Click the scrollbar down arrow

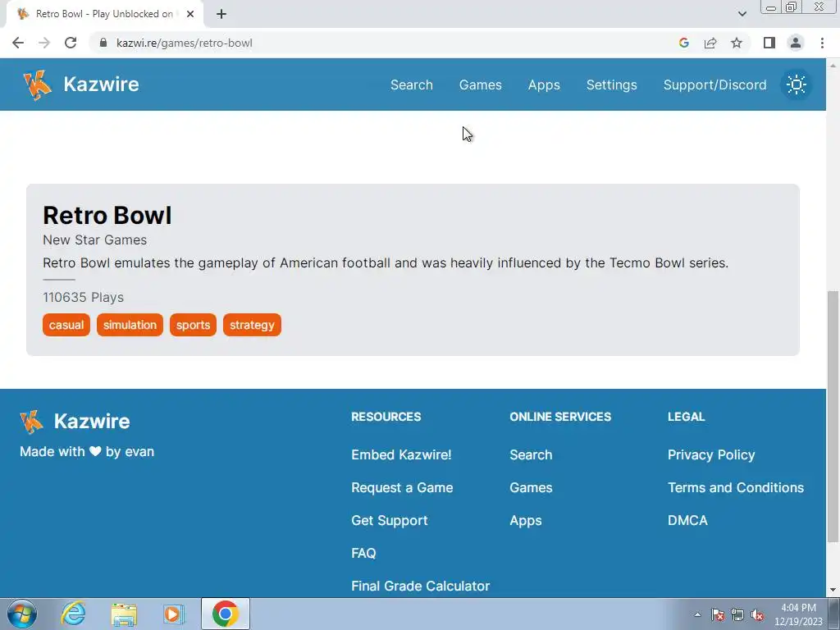click(833, 591)
